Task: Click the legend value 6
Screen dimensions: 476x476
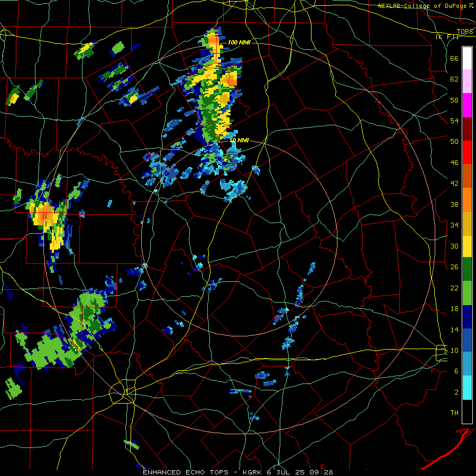Action: [456, 371]
